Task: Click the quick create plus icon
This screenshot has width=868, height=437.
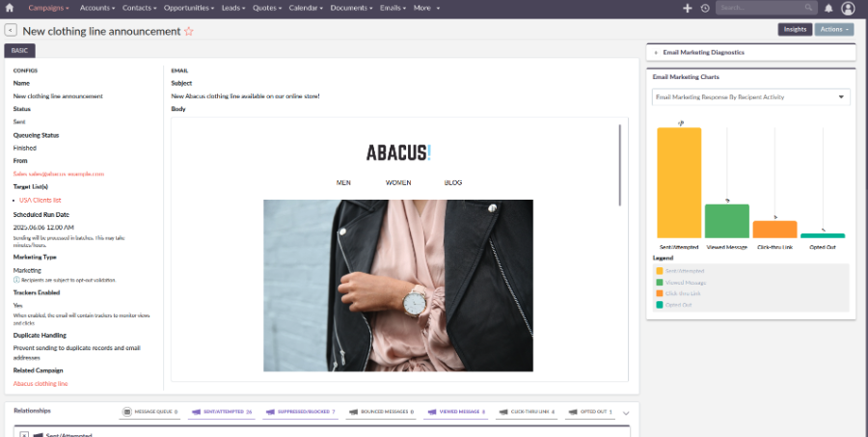Action: tap(688, 8)
